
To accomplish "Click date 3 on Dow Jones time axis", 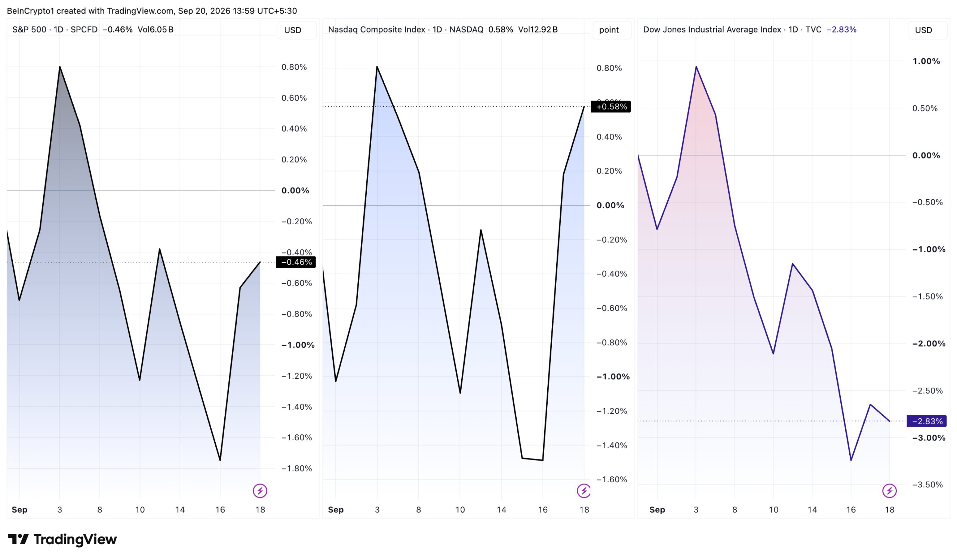I will [x=696, y=510].
